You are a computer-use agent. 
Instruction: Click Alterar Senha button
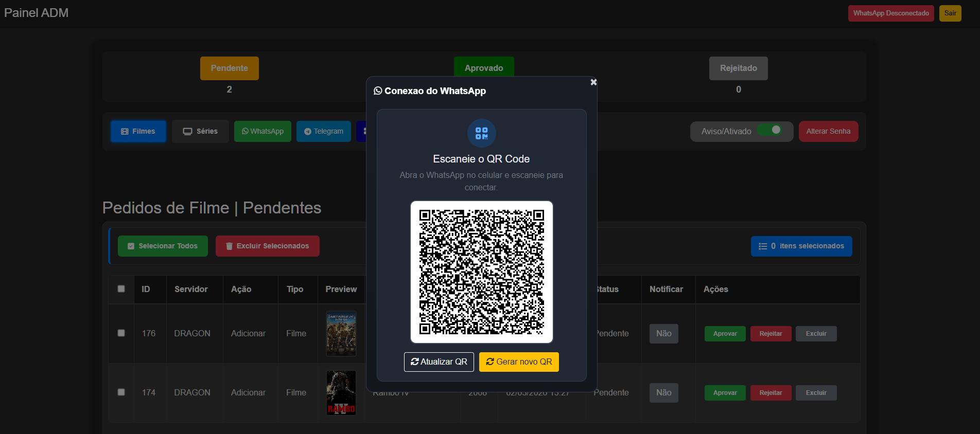tap(828, 132)
